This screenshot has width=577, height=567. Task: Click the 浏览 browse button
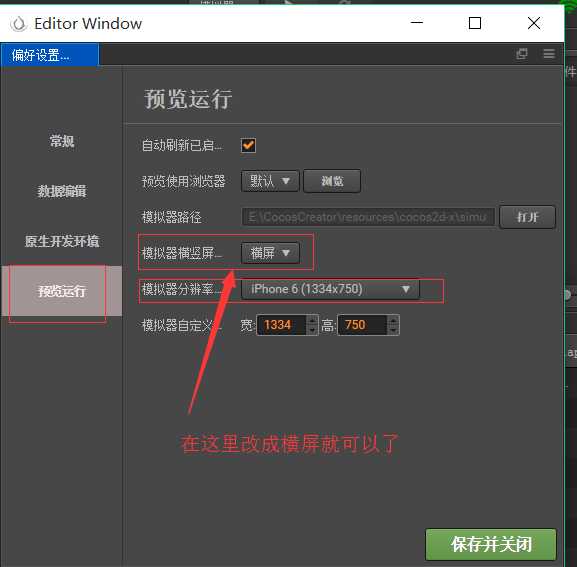point(332,181)
